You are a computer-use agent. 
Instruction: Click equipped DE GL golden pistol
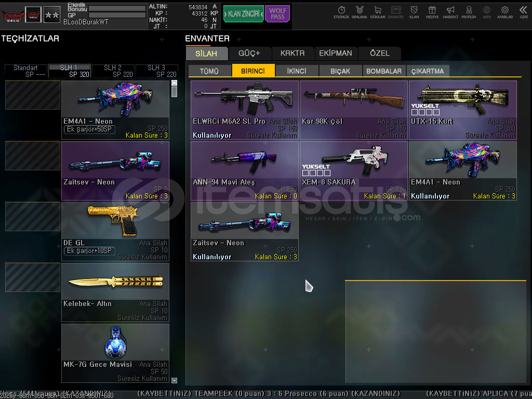pos(115,232)
